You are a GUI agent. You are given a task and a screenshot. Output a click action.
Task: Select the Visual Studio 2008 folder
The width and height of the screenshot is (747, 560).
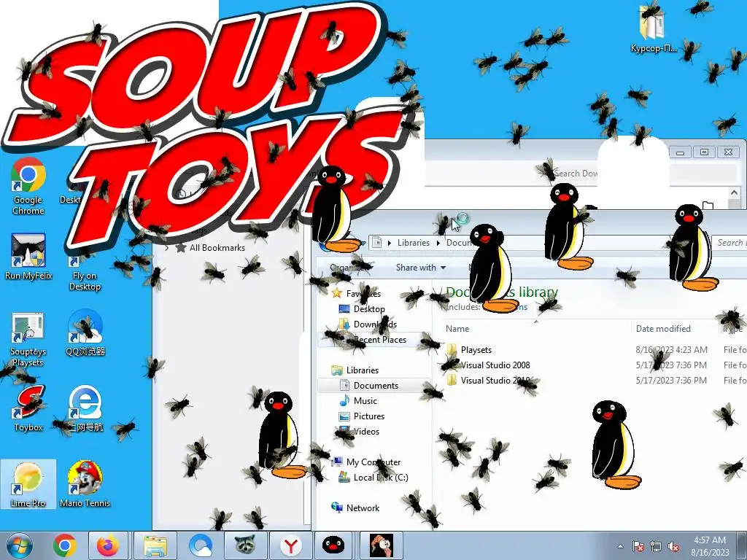(x=495, y=365)
